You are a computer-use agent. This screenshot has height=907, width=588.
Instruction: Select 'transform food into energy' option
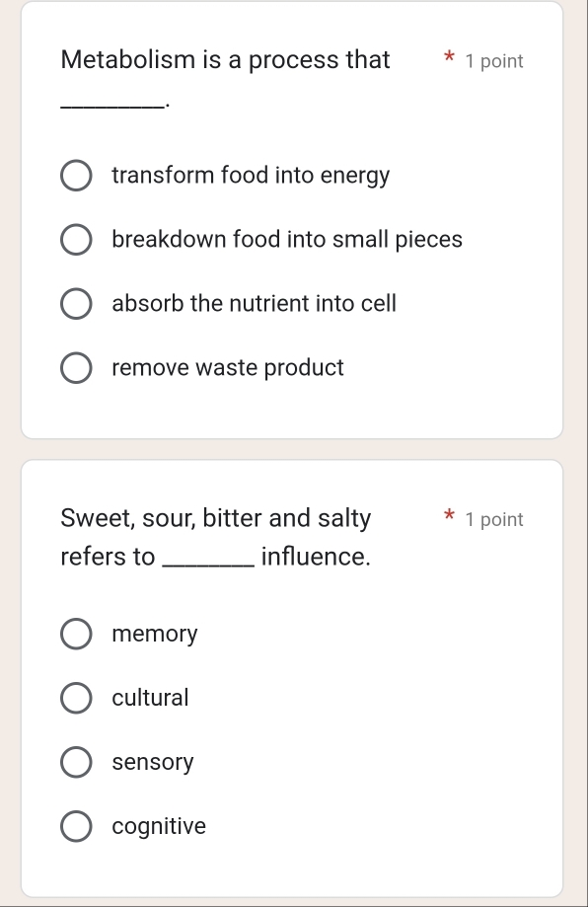coord(76,175)
